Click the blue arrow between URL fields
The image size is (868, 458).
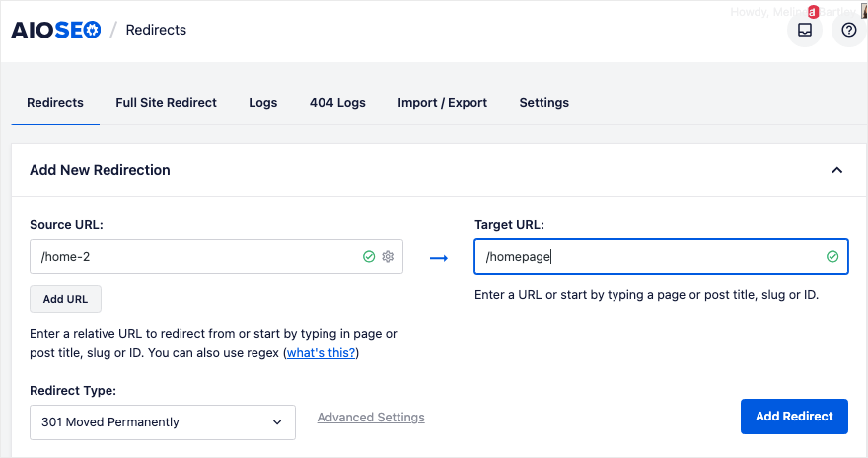(439, 258)
